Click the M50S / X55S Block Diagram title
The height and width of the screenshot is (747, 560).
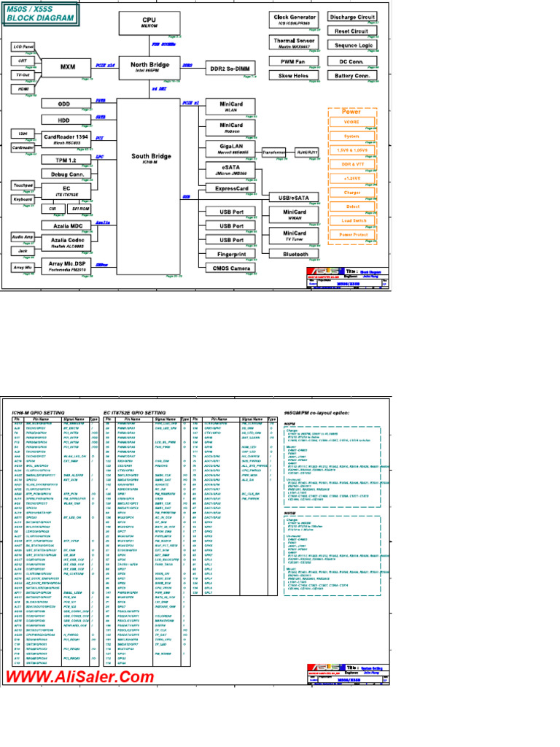[x=41, y=14]
